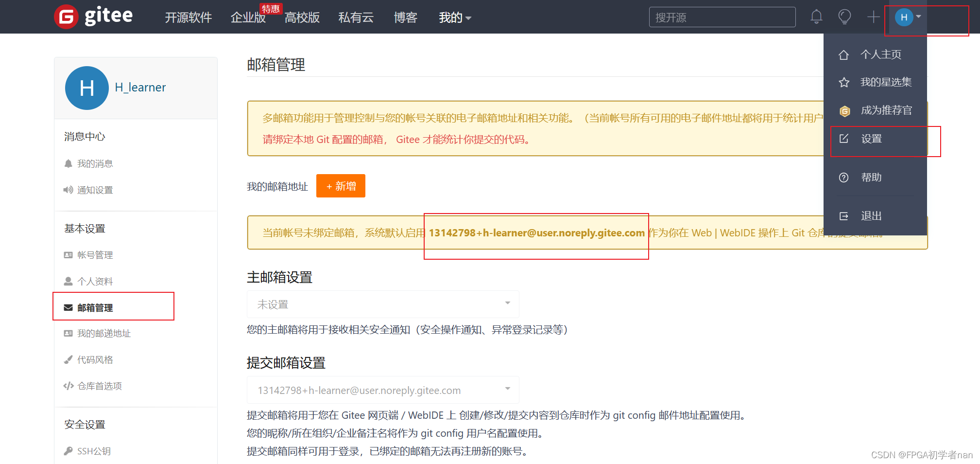Click the H_learner username link

[x=140, y=88]
